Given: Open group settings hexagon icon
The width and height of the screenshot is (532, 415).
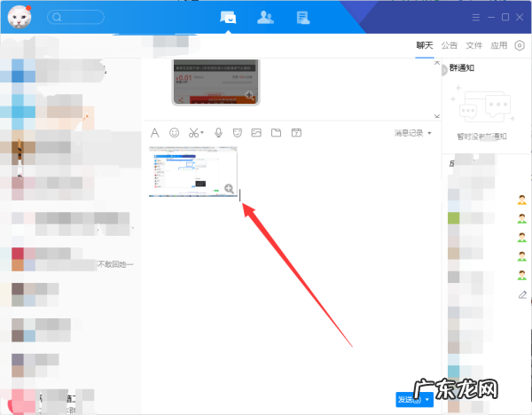Looking at the screenshot, I should 520,45.
